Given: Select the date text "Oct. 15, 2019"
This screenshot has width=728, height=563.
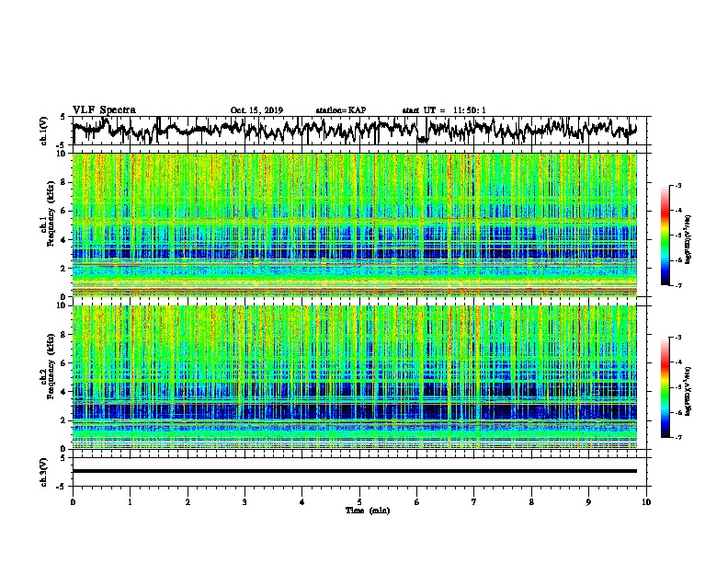Looking at the screenshot, I should point(256,110).
